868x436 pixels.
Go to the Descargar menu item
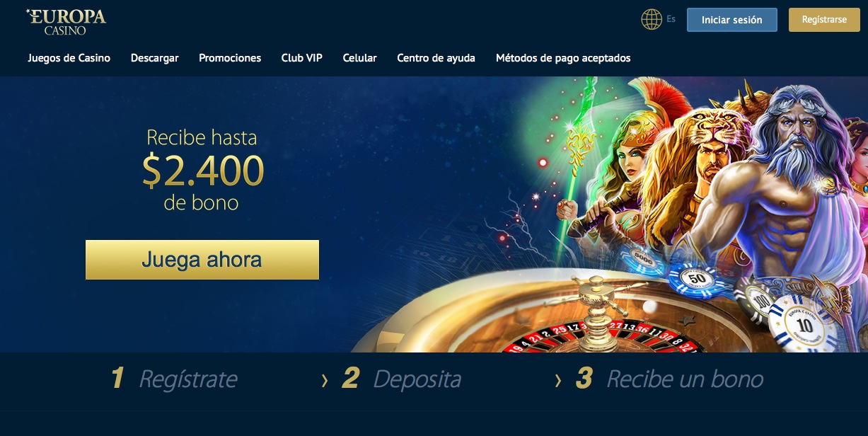(x=155, y=58)
